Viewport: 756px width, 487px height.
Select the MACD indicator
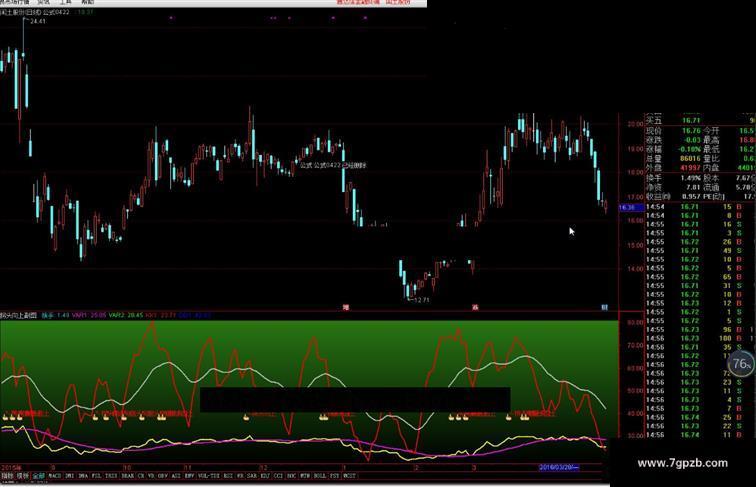click(54, 476)
